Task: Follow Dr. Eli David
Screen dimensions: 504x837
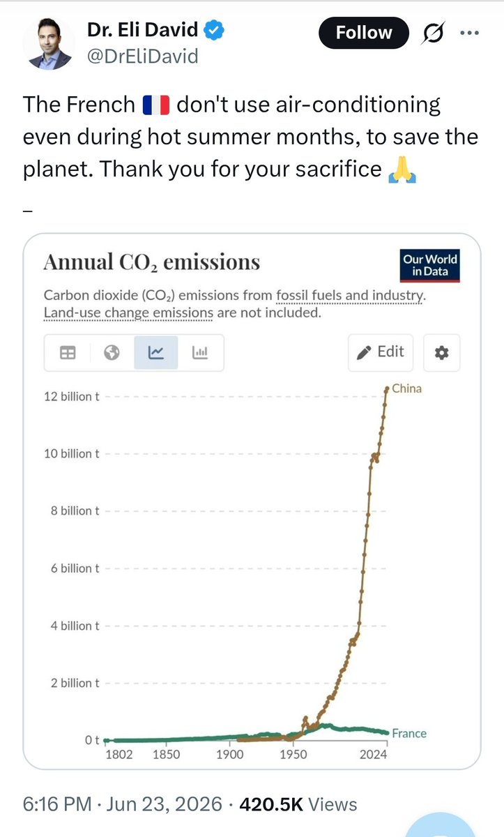Action: [x=364, y=33]
